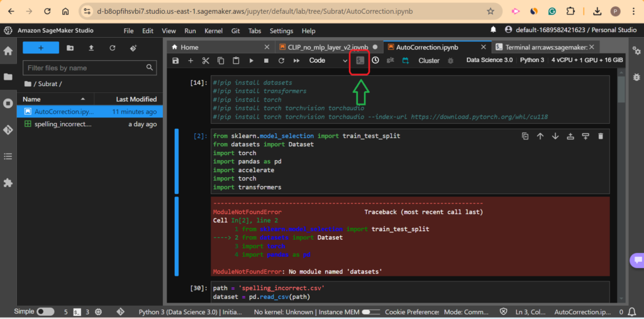This screenshot has height=319, width=644.
Task: Click the blue new launcher plus button
Action: click(x=41, y=48)
